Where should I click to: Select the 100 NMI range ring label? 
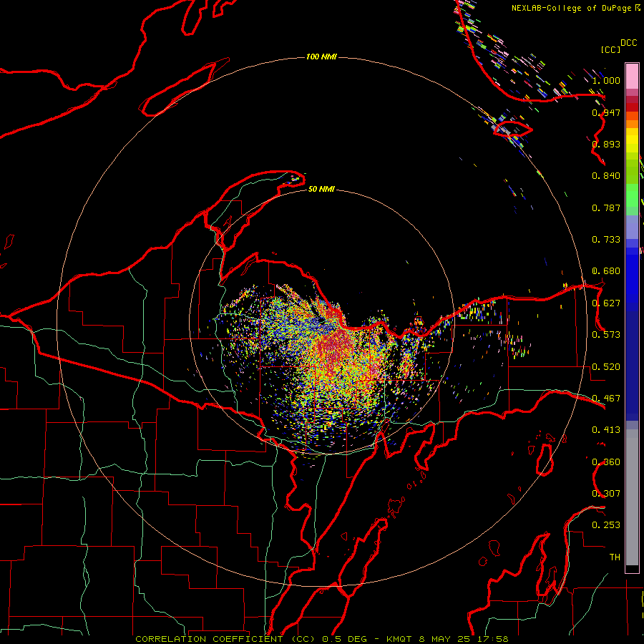point(321,57)
